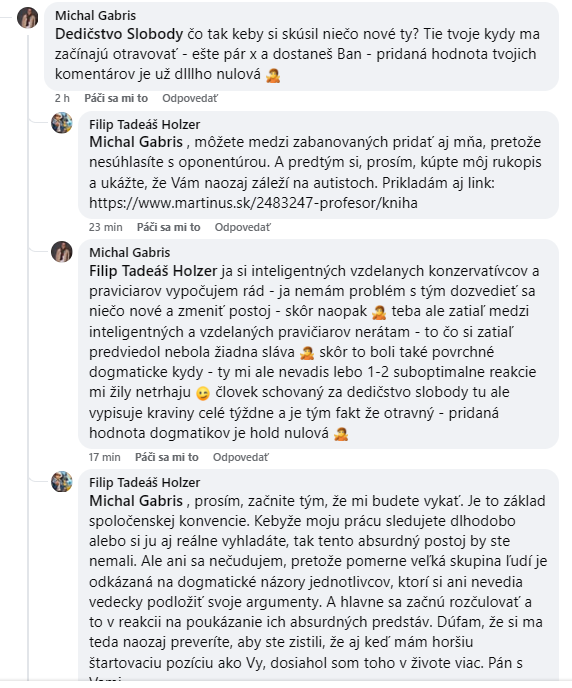The width and height of the screenshot is (572, 688).
Task: Open Michal Gabris mention in last reply
Action: pyautogui.click(x=136, y=501)
